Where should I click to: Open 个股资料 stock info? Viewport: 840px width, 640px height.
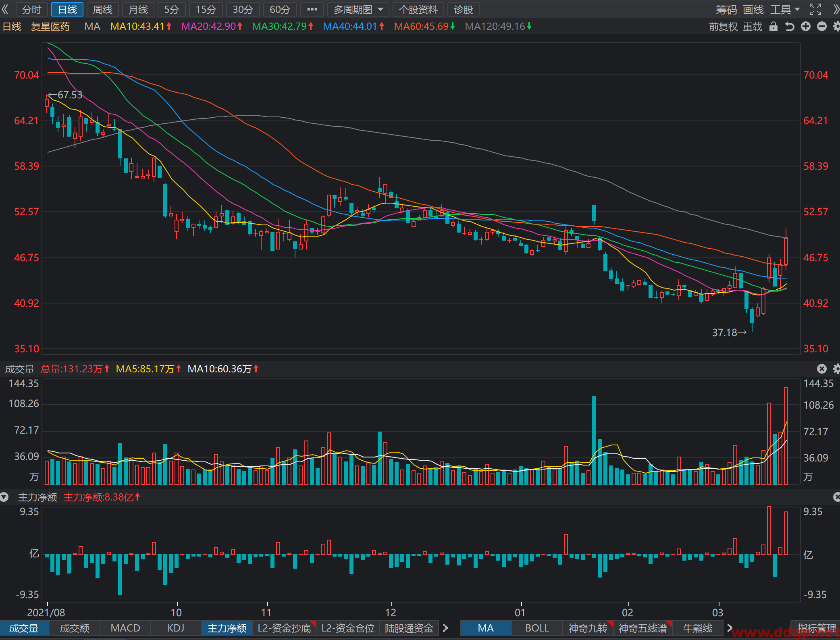click(418, 9)
